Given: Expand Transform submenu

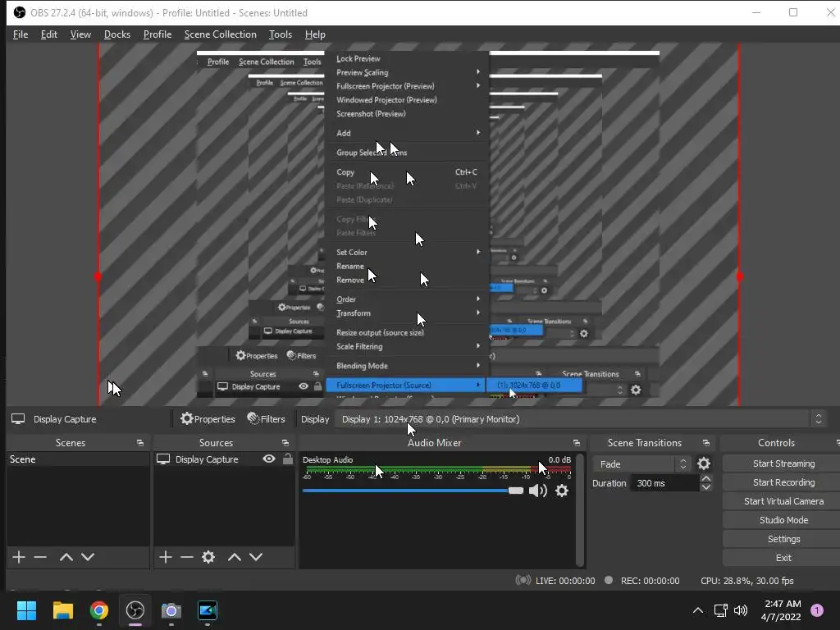Looking at the screenshot, I should [x=407, y=313].
